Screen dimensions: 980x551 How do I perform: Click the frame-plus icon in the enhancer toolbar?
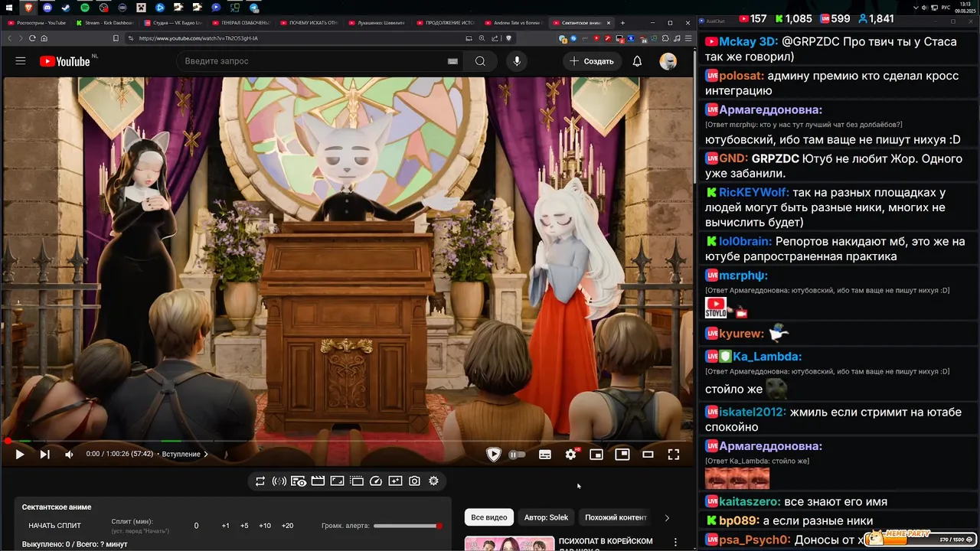click(395, 481)
